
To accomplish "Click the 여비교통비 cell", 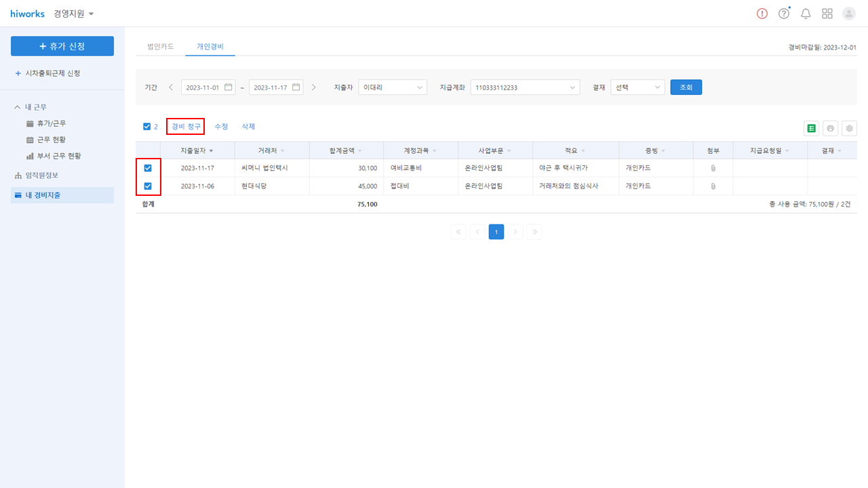I will [420, 168].
